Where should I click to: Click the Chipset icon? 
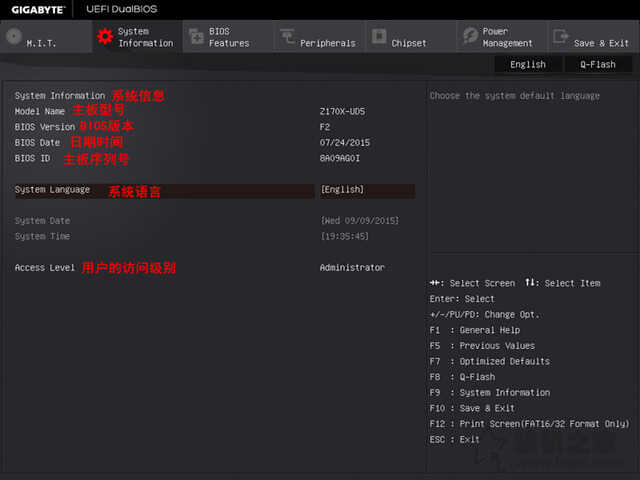(379, 36)
